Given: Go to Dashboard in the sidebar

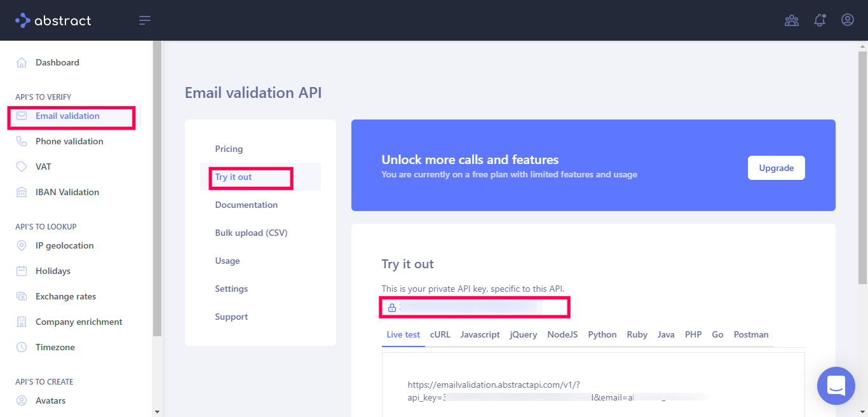Looking at the screenshot, I should pyautogui.click(x=57, y=62).
